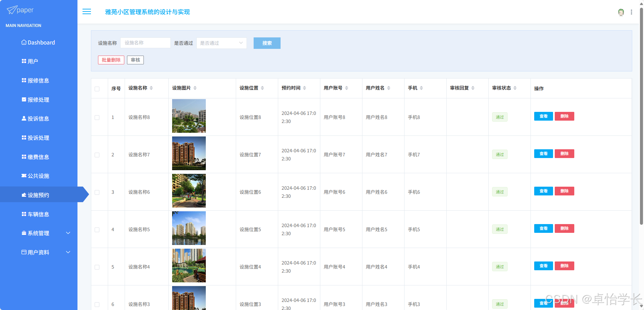Click the icon beside 报修处理
Screen dimensions: 644x310
(x=24, y=100)
